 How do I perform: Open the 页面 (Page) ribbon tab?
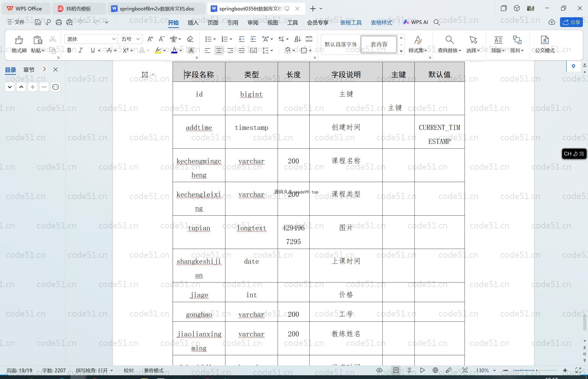[213, 22]
